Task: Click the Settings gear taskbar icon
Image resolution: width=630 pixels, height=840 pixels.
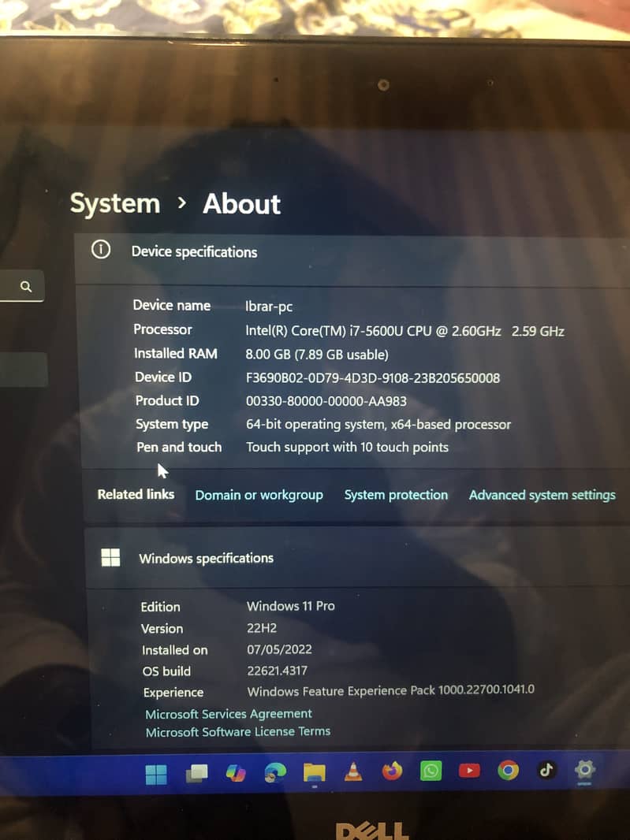Action: click(584, 770)
